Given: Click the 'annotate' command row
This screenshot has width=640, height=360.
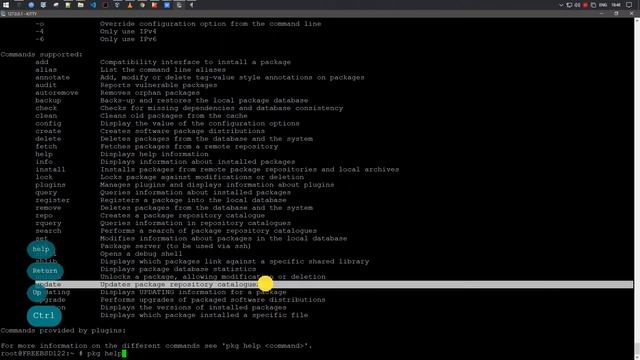Looking at the screenshot, I should point(200,78).
